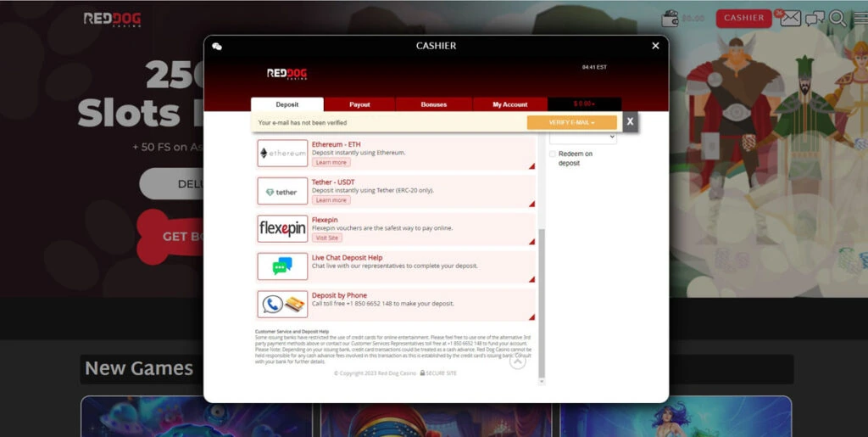
Task: Click the e-mail not verified message text
Action: 303,122
